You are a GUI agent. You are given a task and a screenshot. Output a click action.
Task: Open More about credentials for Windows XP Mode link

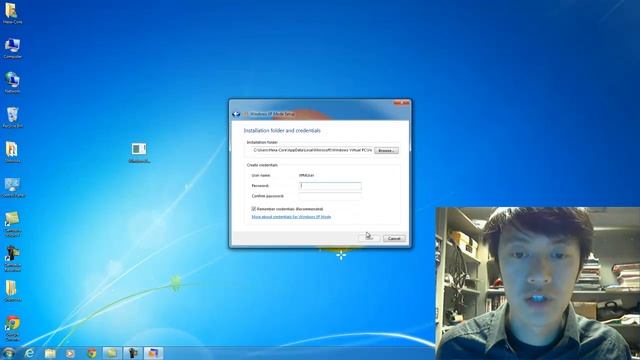pos(291,217)
